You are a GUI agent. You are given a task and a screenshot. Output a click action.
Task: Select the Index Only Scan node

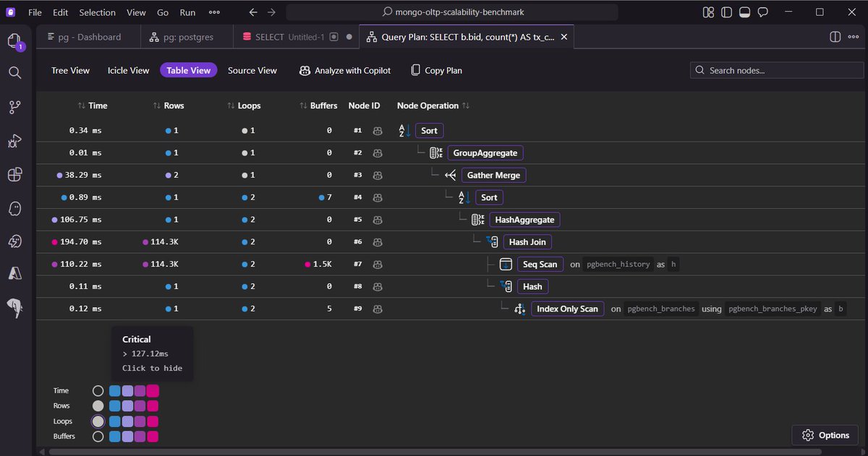(567, 309)
